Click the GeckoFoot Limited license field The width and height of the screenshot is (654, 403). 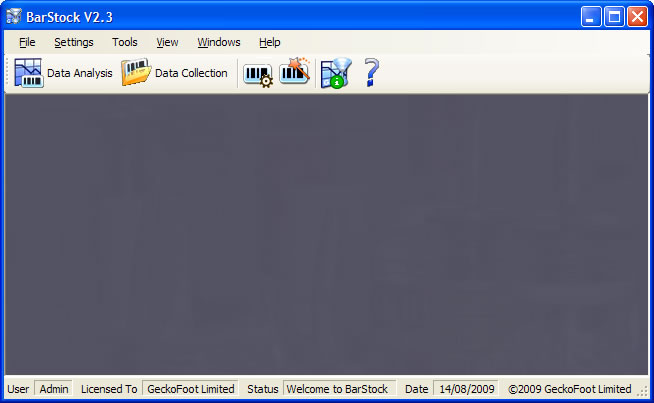point(191,389)
